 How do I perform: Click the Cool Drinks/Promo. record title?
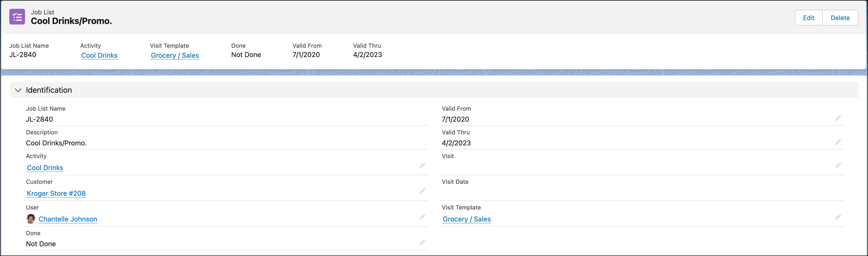coord(72,21)
